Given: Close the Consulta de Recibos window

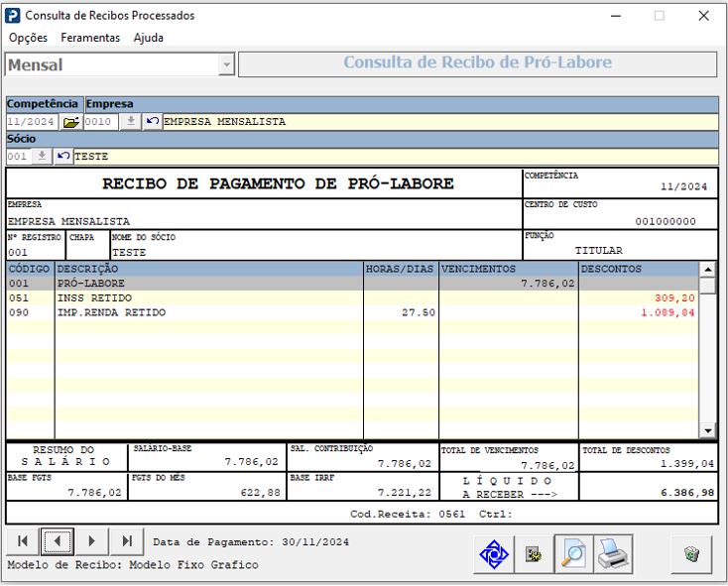Looking at the screenshot, I should 703,16.
